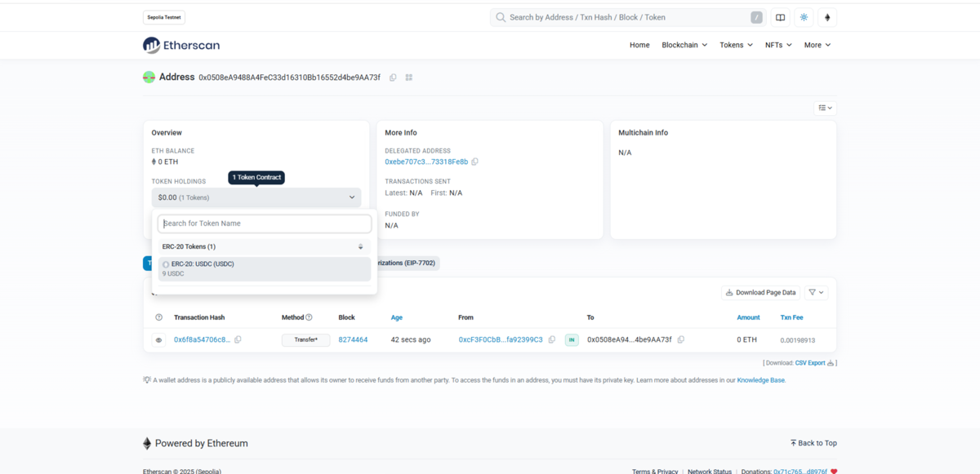
Task: Click Download Page Data button
Action: click(760, 292)
